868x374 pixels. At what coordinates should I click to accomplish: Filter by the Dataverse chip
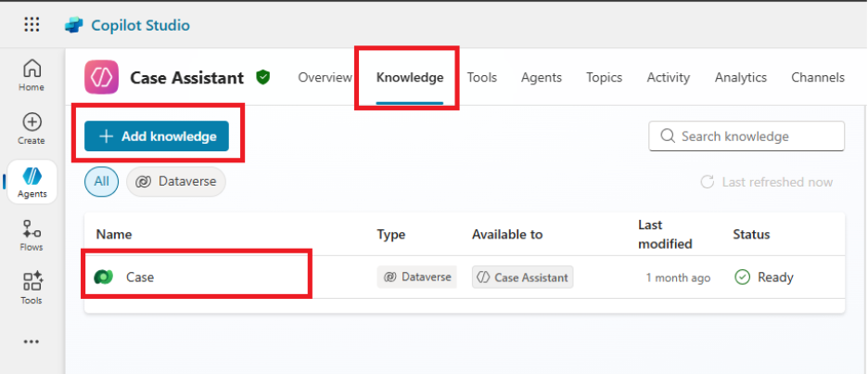click(176, 182)
